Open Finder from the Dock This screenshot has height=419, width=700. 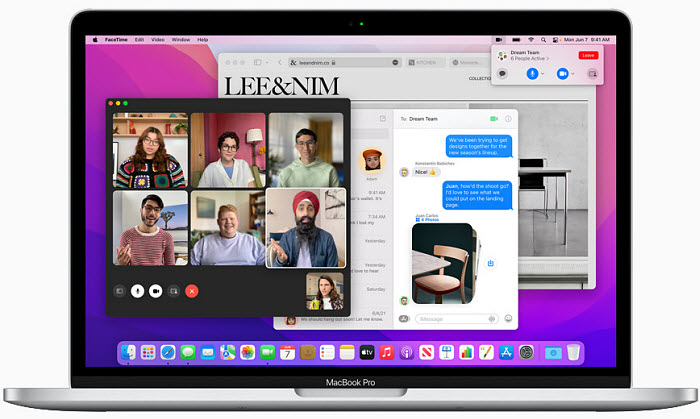[x=128, y=353]
